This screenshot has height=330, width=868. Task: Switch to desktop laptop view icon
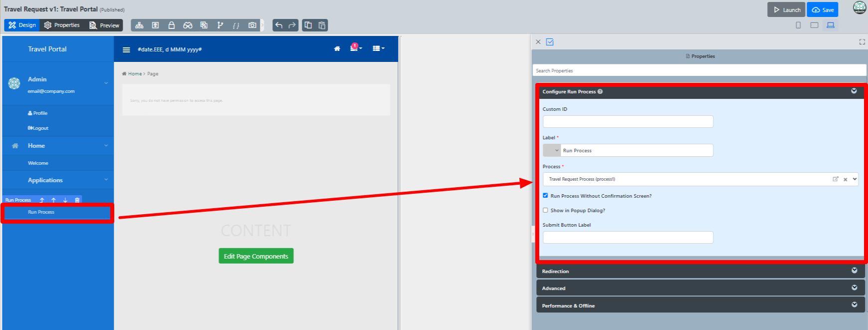831,25
